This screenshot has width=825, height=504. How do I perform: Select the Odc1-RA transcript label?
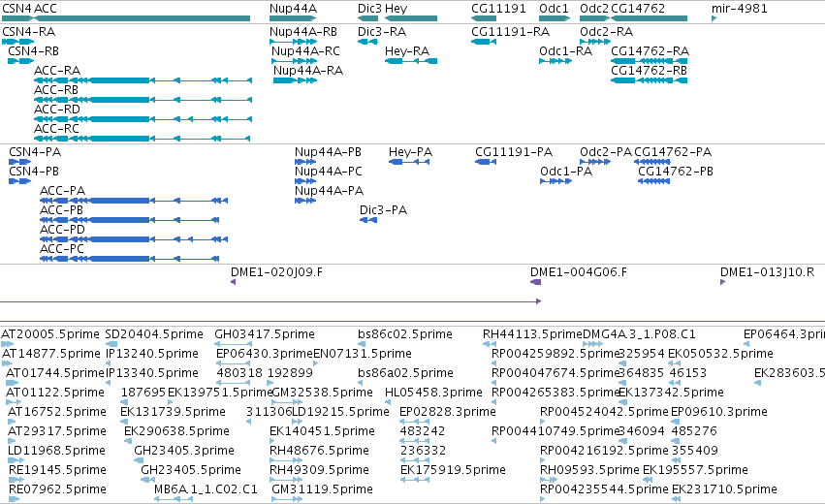tap(565, 51)
